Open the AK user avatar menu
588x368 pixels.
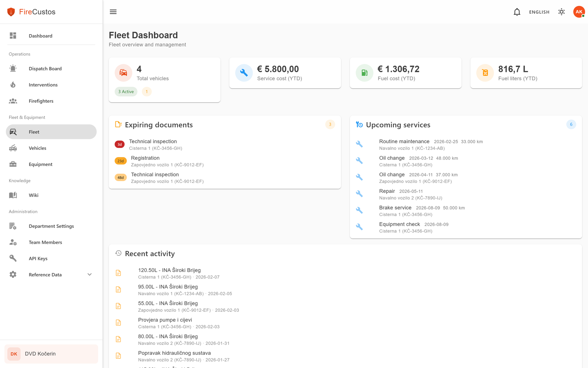[579, 12]
